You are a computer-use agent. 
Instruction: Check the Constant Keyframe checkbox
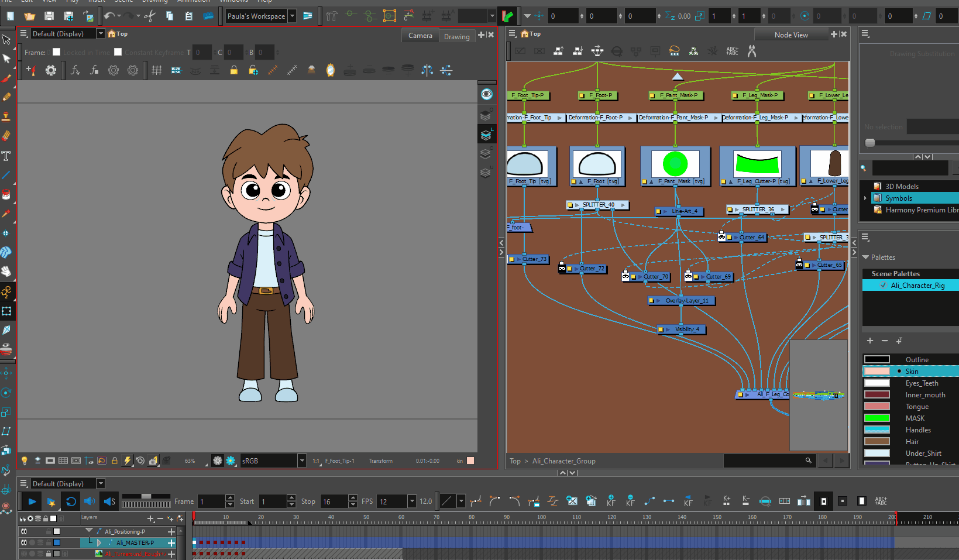[118, 52]
